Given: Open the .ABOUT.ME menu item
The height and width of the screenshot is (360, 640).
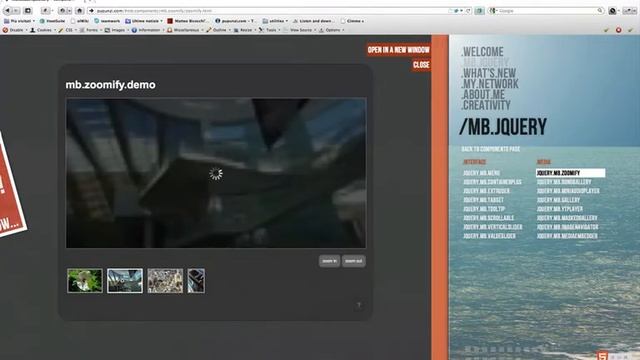Looking at the screenshot, I should [x=483, y=95].
